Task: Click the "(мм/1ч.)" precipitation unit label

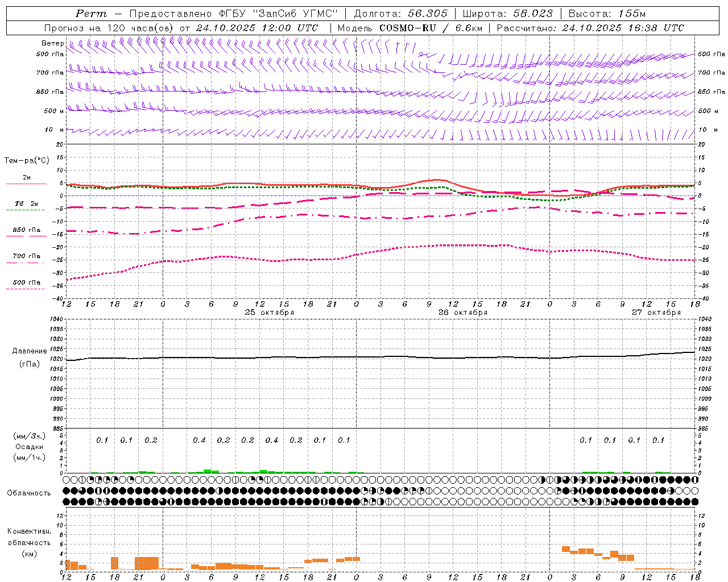Action: (30, 458)
